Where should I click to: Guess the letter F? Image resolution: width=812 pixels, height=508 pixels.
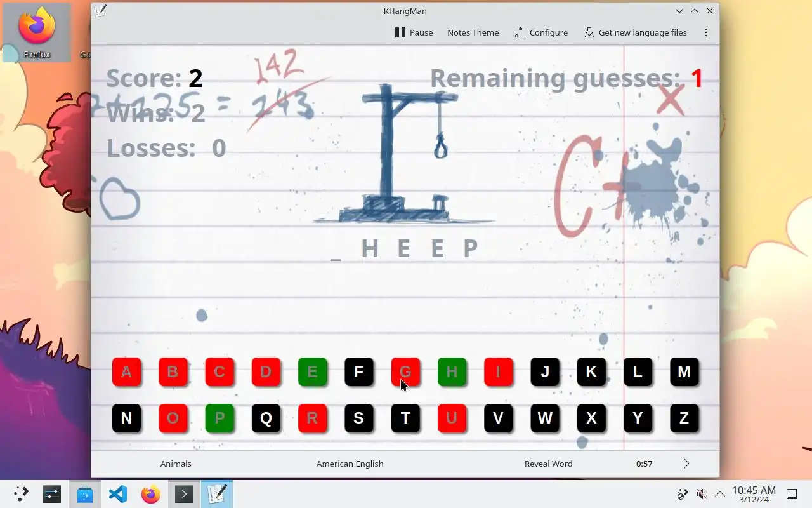click(x=358, y=371)
